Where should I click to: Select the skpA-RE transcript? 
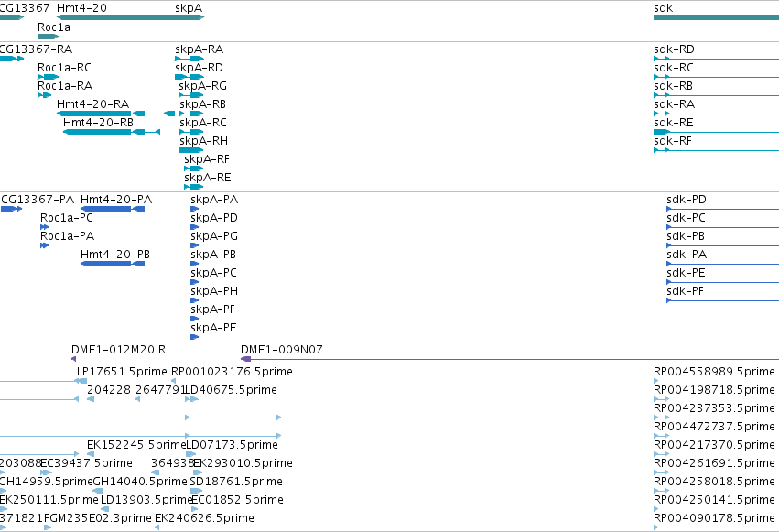point(208,178)
